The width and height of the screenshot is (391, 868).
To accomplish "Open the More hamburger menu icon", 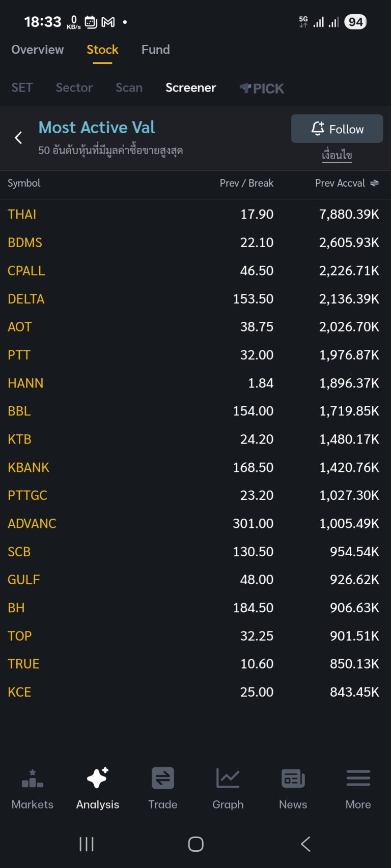I will click(x=358, y=779).
